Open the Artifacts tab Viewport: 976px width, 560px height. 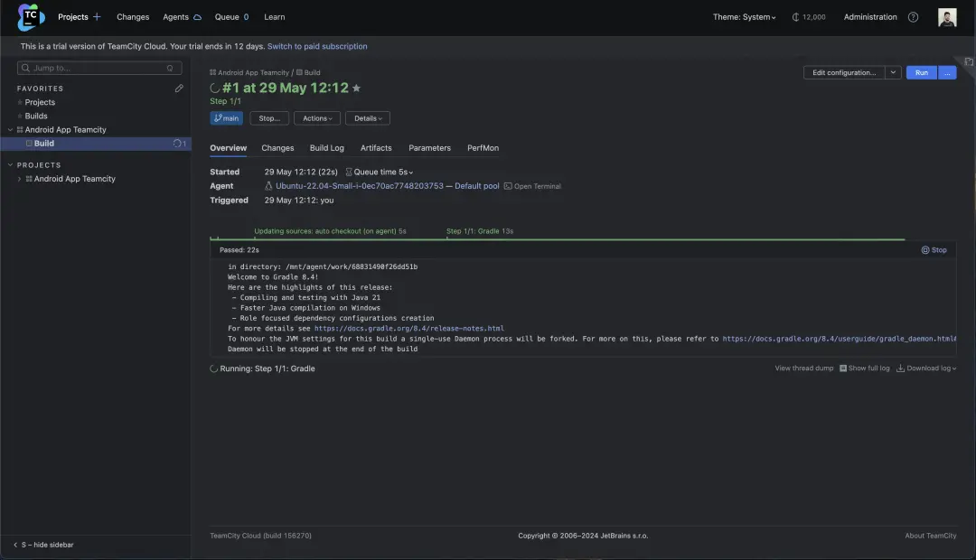(x=376, y=148)
